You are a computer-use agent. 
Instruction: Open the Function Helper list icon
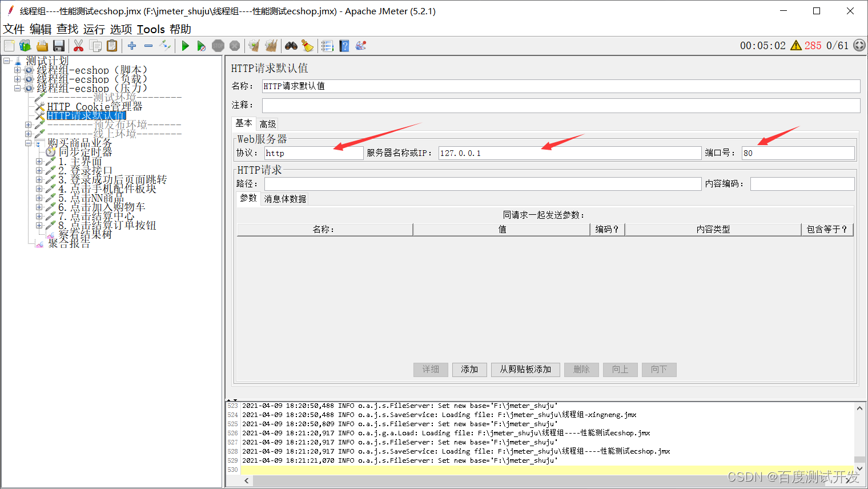(327, 46)
